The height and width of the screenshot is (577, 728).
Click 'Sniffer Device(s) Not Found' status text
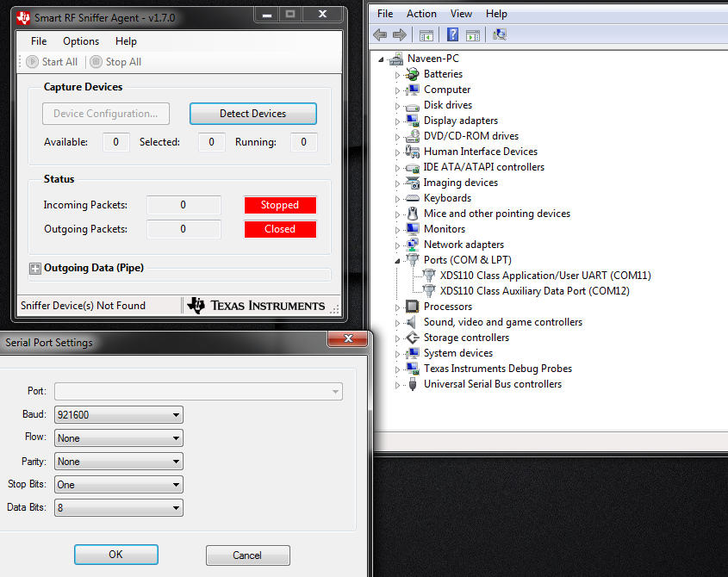click(83, 306)
